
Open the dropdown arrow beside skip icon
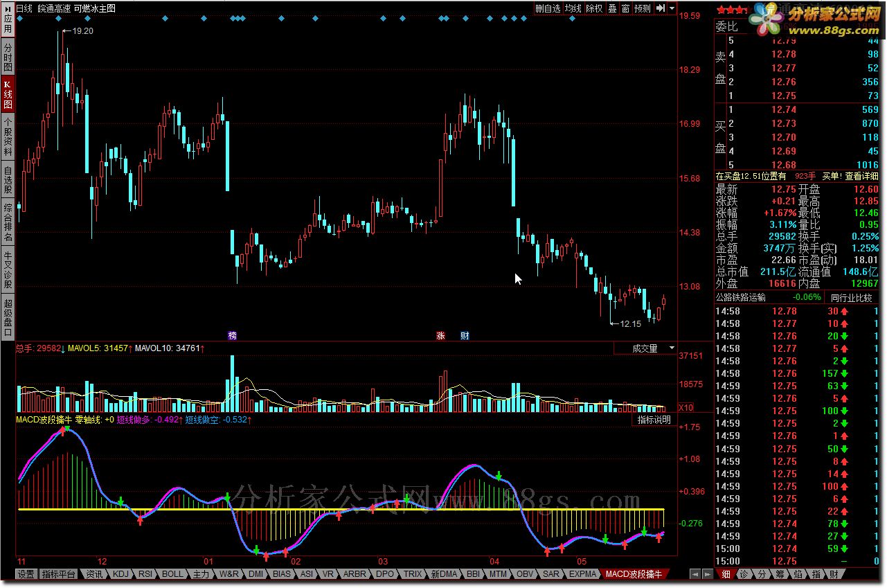tap(672, 8)
